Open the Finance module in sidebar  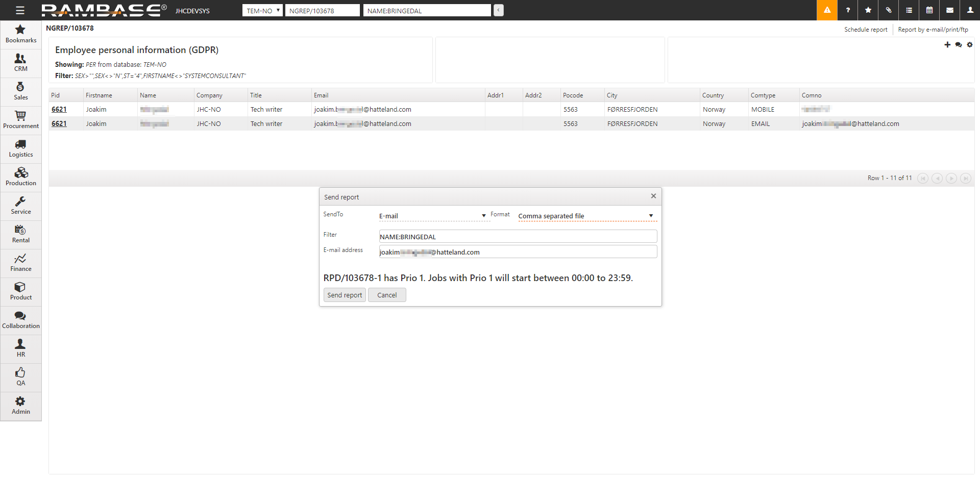click(x=21, y=263)
